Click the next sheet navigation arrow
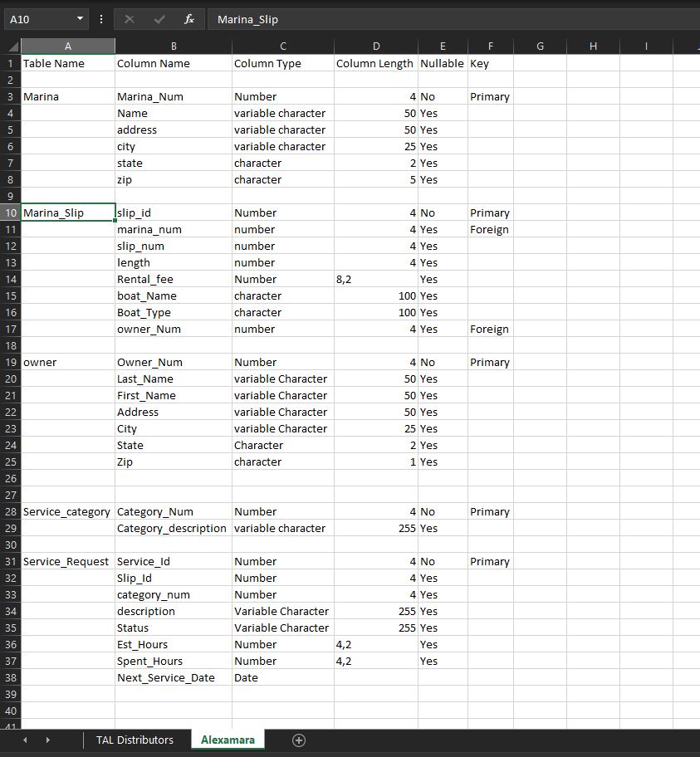The width and height of the screenshot is (700, 757). click(47, 740)
